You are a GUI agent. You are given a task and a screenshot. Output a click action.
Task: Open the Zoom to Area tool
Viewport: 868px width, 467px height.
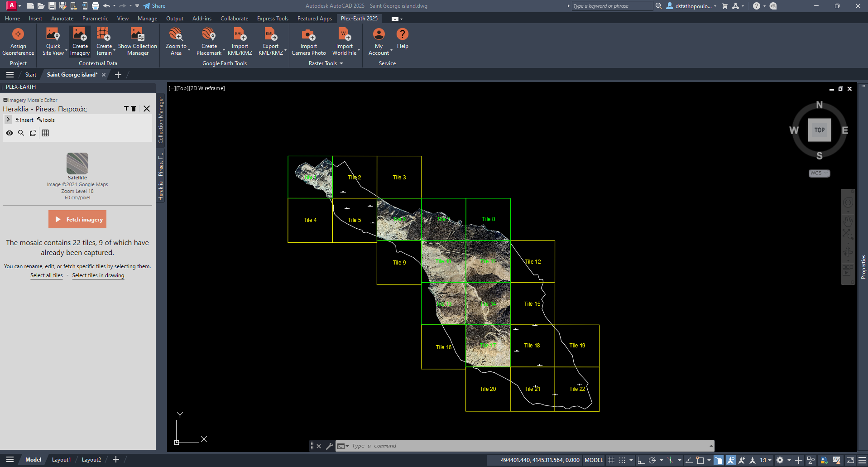[x=176, y=42]
